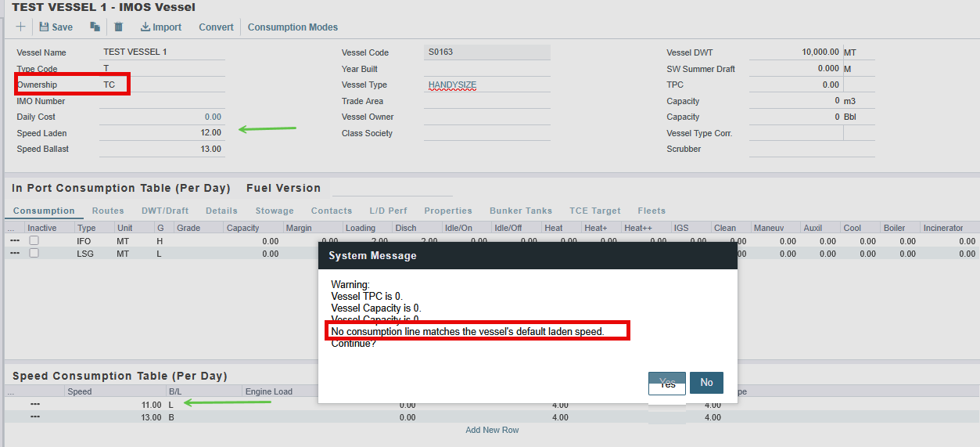Viewport: 980px width, 447px height.
Task: Click the Speed Laden field showing 12.00
Action: coord(163,133)
